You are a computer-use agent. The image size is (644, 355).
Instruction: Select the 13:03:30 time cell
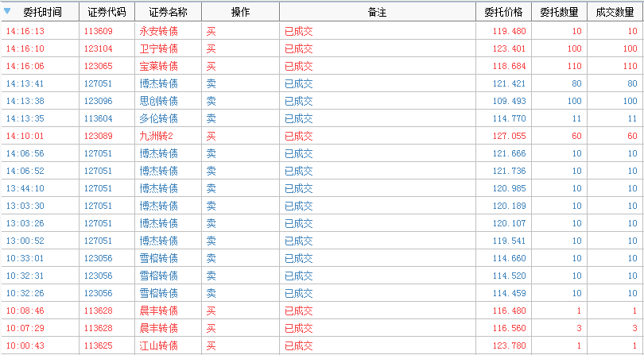click(x=25, y=206)
